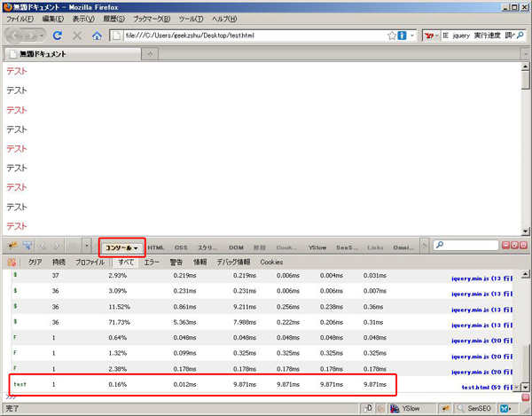Show more Firebug panels via right arrow

pos(424,246)
